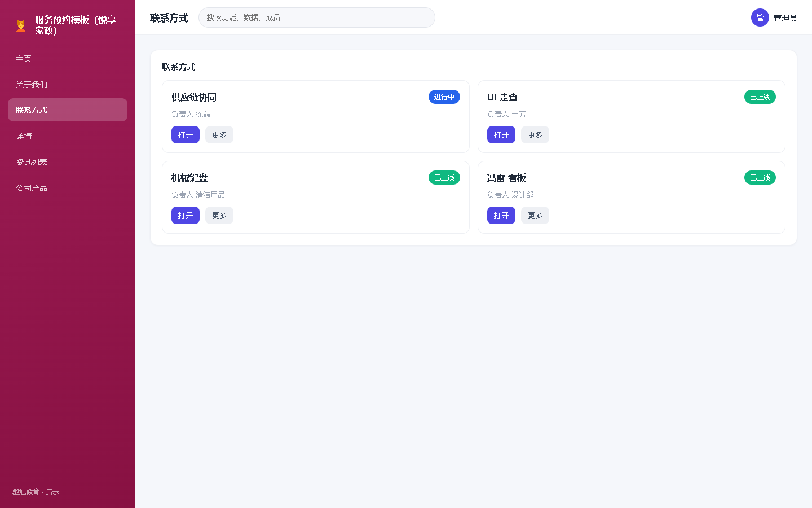
Task: Open 公司产品 from the sidebar
Action: (x=68, y=188)
